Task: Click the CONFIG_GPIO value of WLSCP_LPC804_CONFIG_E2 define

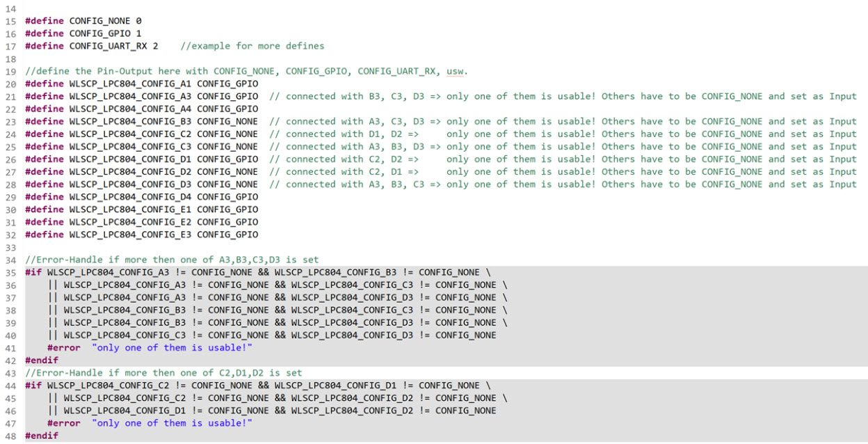Action: click(227, 221)
